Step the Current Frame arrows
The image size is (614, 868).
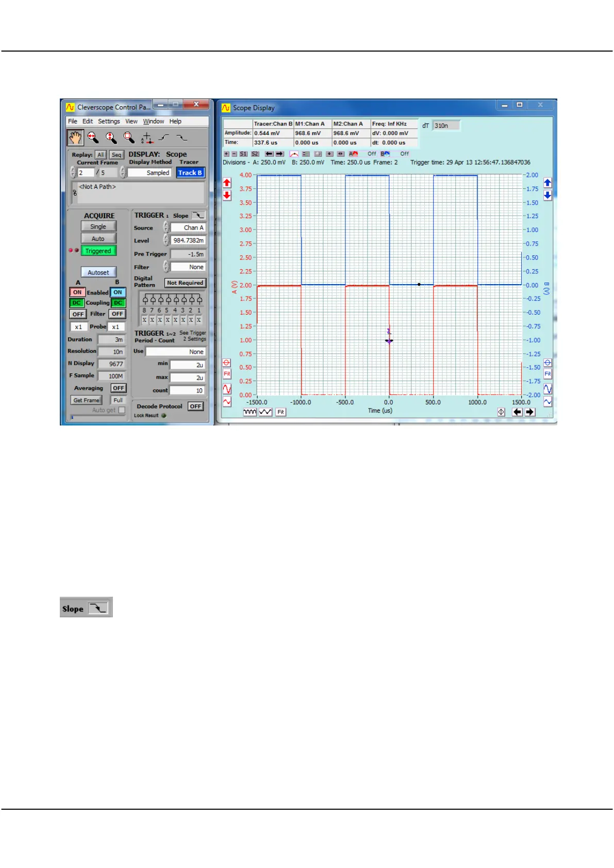(x=73, y=172)
